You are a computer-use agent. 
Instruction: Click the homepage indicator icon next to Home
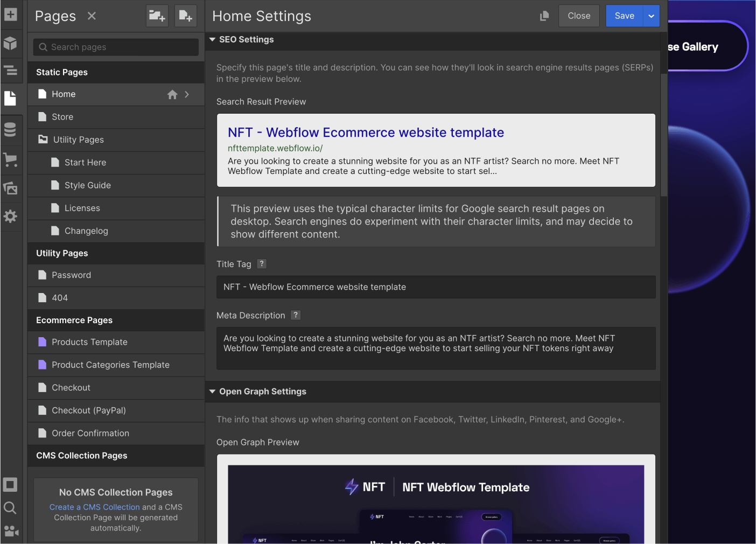point(172,94)
